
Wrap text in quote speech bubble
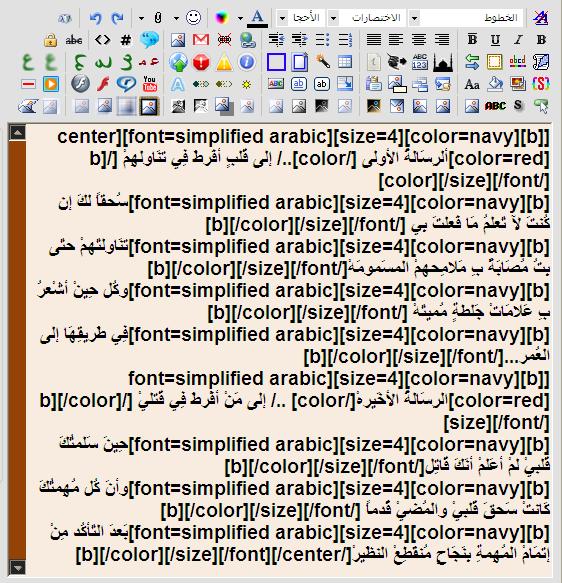tap(149, 40)
